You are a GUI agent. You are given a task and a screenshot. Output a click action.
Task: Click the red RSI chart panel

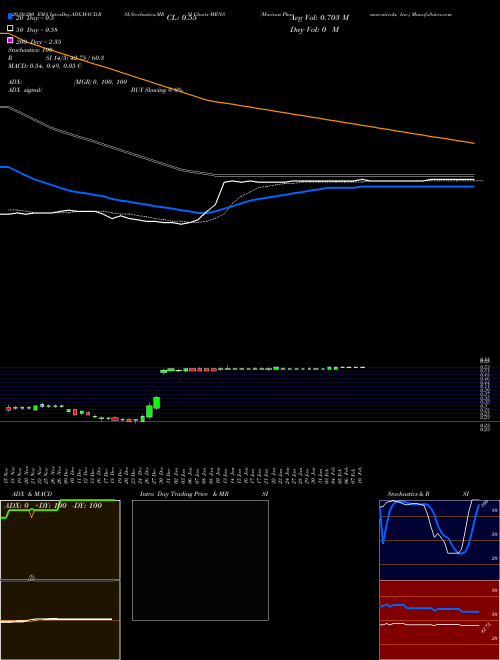(439, 620)
